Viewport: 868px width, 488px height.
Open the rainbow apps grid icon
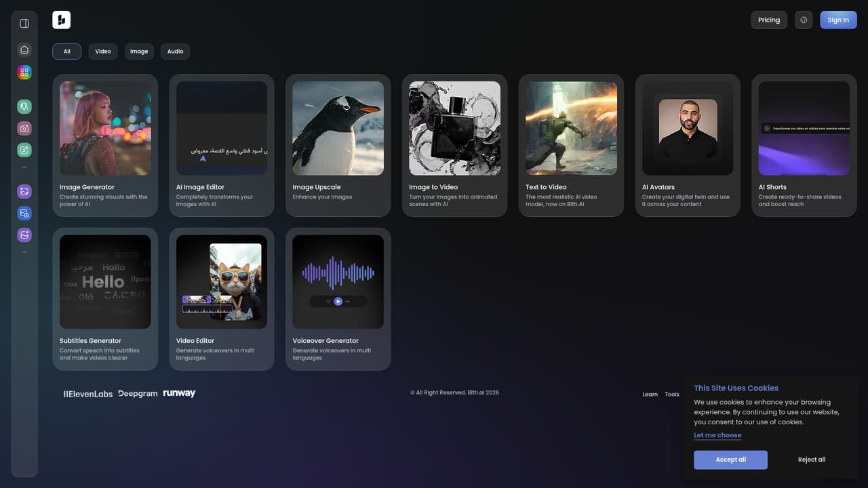(x=24, y=72)
